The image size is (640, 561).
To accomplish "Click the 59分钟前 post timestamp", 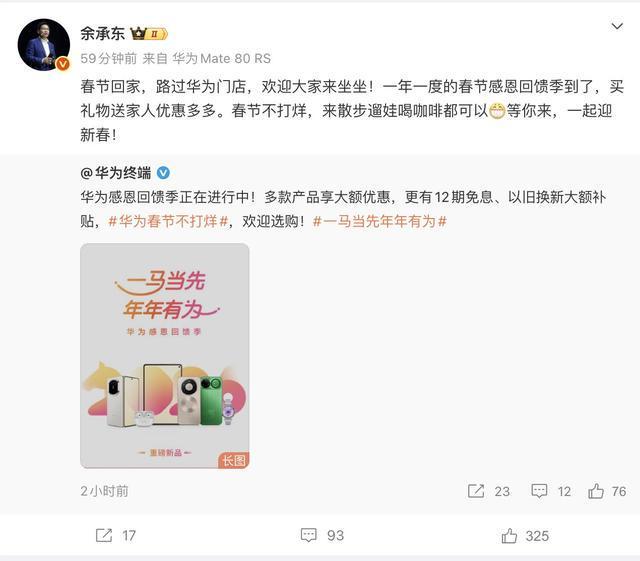I will pos(109,59).
